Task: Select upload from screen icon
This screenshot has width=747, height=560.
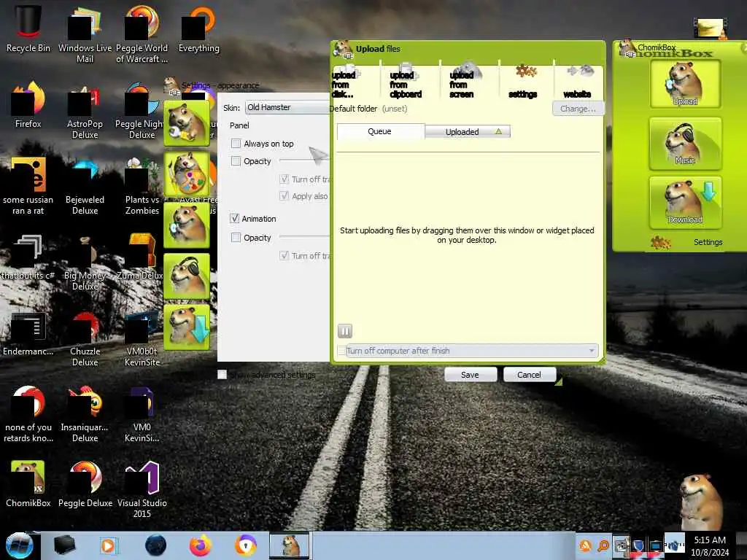Action: click(x=465, y=82)
